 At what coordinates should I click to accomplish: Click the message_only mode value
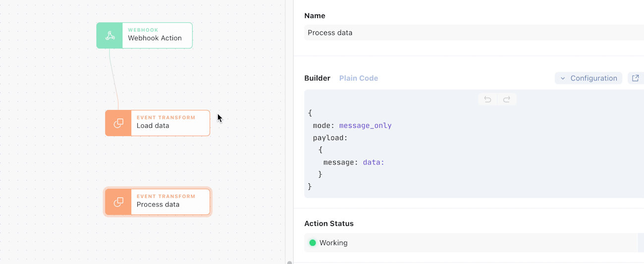[x=365, y=126]
